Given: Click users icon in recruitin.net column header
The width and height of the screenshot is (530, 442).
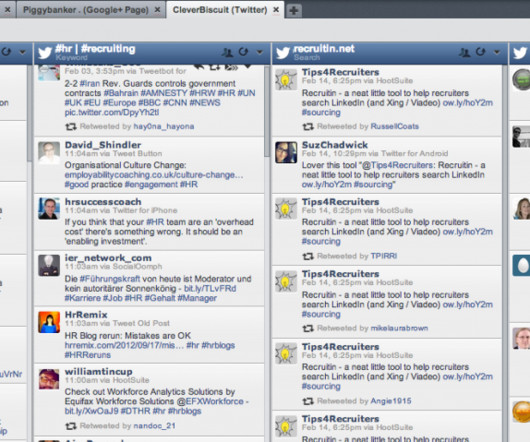Looking at the screenshot, I should [x=465, y=52].
